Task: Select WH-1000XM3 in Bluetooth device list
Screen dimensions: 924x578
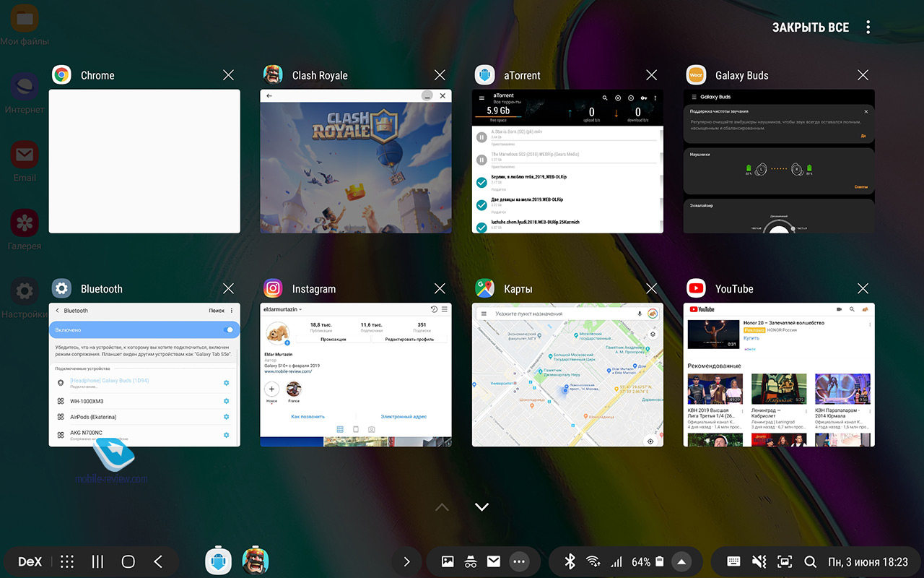Action: click(x=144, y=401)
